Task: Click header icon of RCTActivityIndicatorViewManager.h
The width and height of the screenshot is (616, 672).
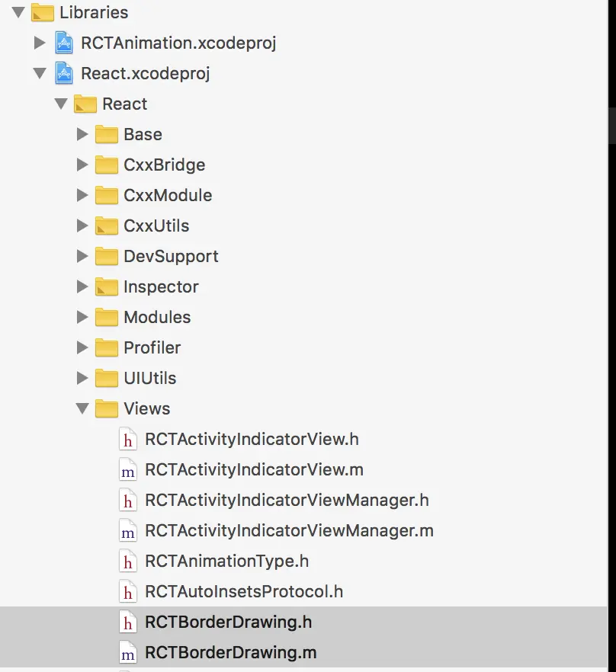Action: click(x=128, y=500)
